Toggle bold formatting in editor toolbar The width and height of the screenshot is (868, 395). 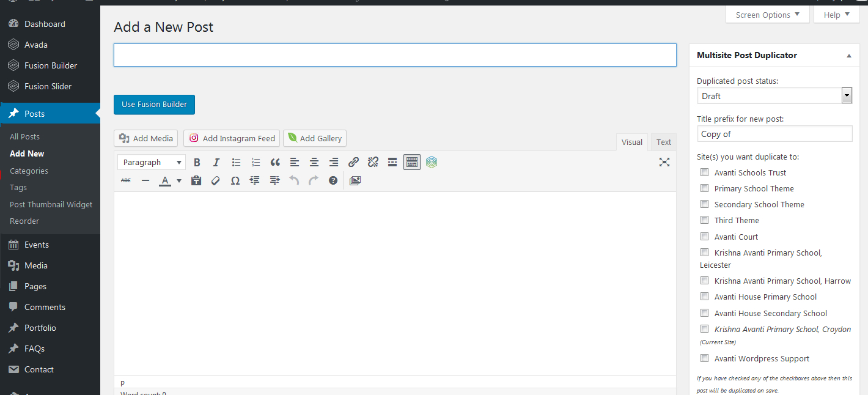click(x=197, y=162)
